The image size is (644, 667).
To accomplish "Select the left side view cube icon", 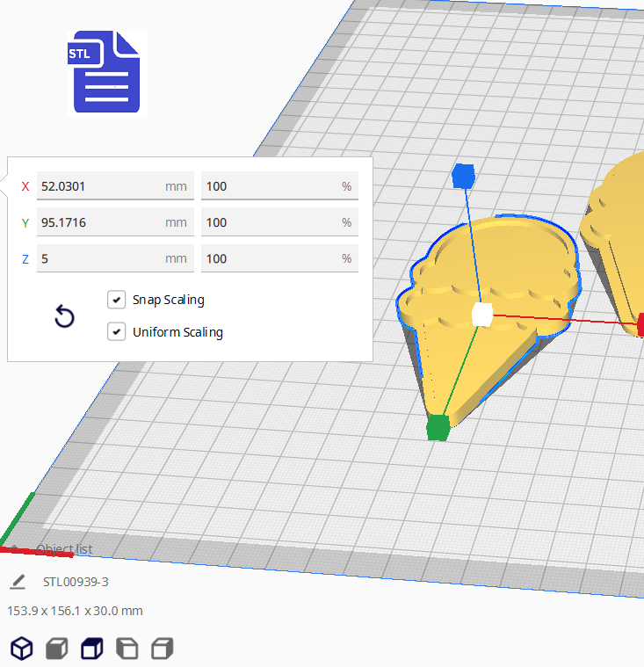I will click(x=127, y=649).
